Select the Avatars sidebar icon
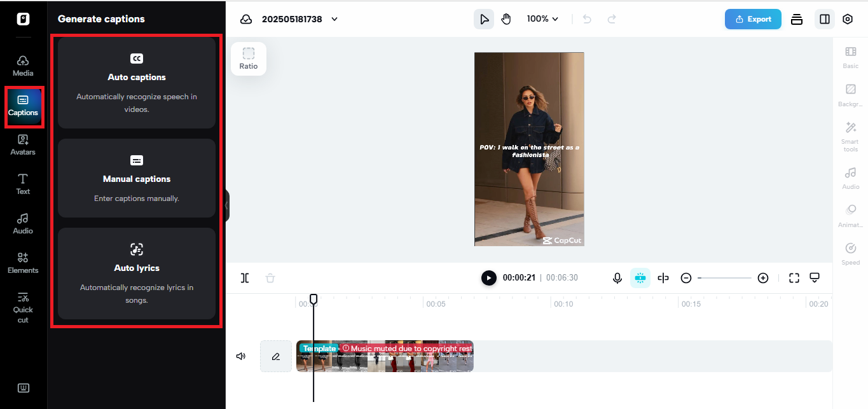This screenshot has width=868, height=409. pyautogui.click(x=22, y=144)
